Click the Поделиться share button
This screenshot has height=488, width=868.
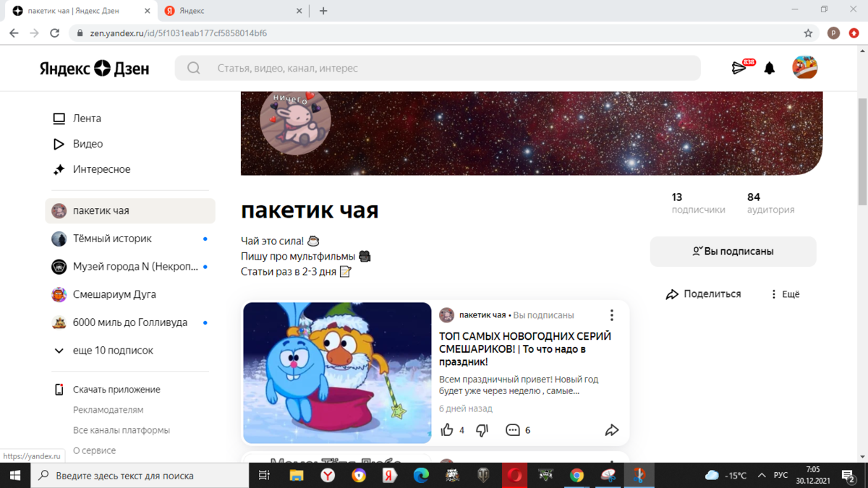click(703, 294)
